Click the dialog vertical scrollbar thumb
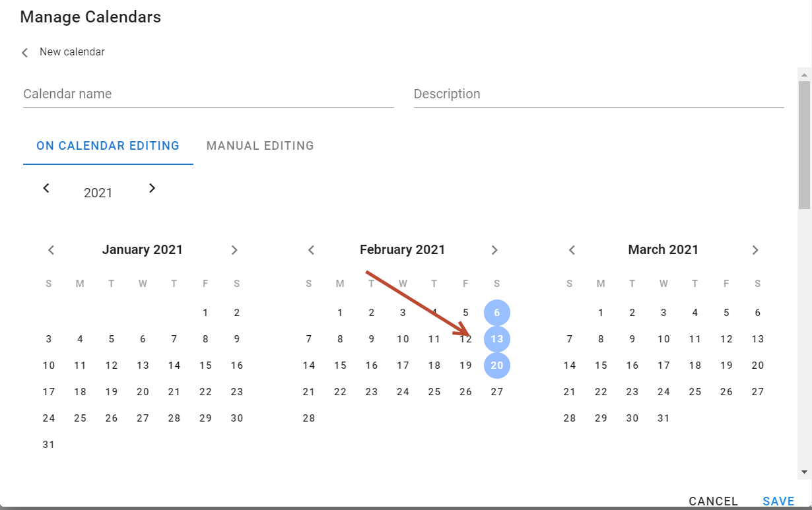The width and height of the screenshot is (812, 510). (803, 145)
